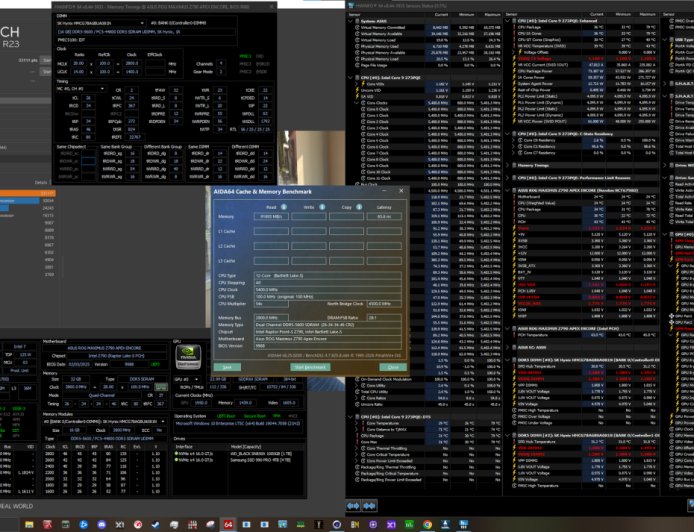Expand the Memory Timings sensor group
This screenshot has height=532, width=694.
[x=507, y=165]
